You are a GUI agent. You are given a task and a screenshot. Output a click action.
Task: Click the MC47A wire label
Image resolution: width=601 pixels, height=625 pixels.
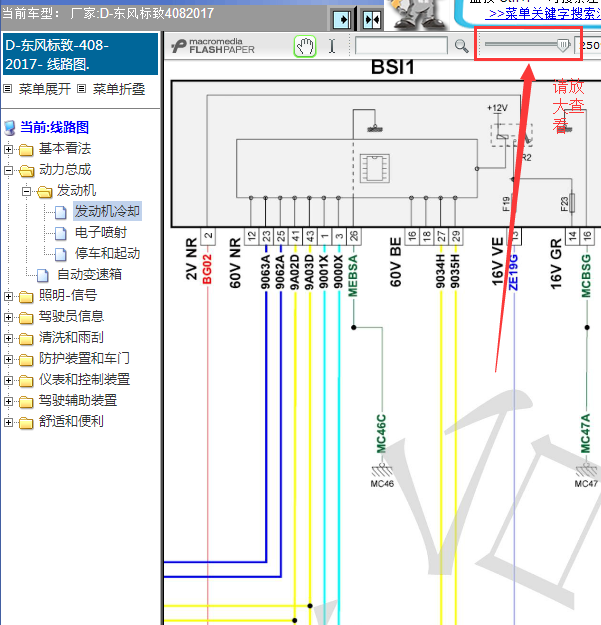[x=585, y=434]
